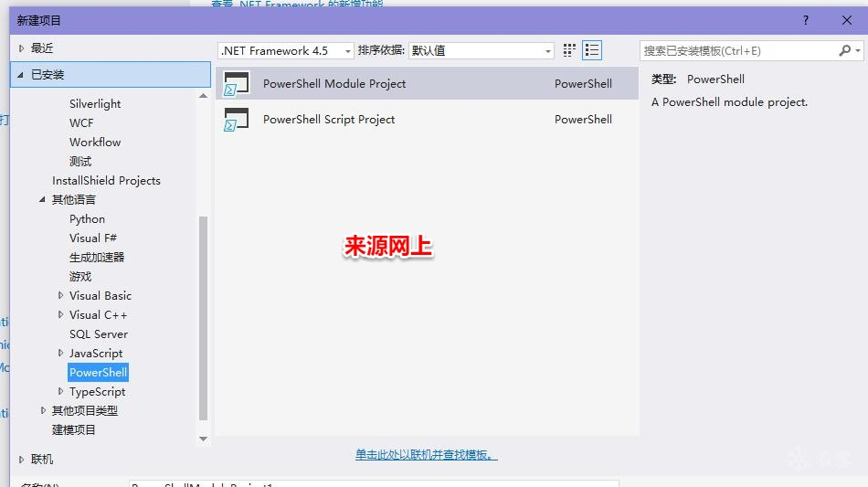Screen dimensions: 868x487
Task: Focus the installed templates search box
Action: 739,50
